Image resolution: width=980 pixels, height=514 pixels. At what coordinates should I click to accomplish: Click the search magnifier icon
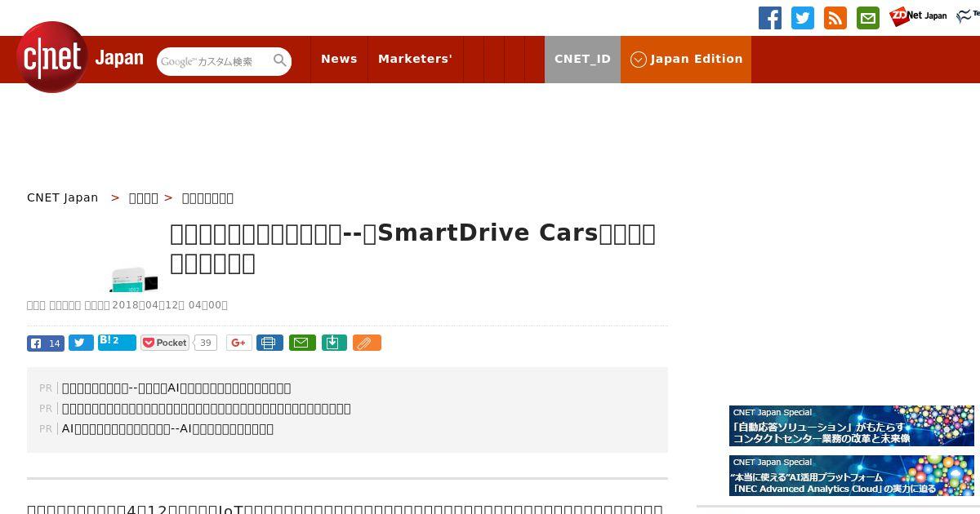click(x=280, y=60)
